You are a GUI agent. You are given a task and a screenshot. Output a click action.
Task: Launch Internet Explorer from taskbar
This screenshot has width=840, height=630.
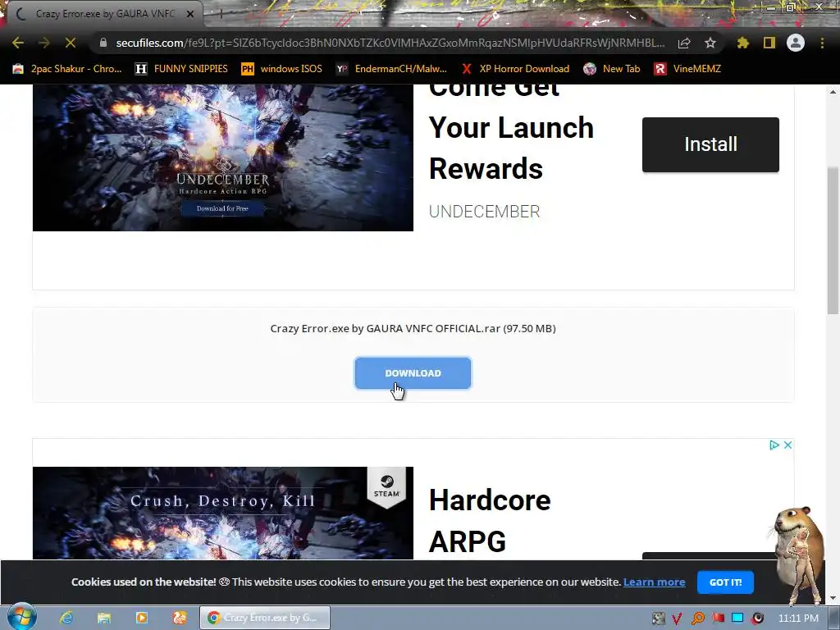[66, 618]
